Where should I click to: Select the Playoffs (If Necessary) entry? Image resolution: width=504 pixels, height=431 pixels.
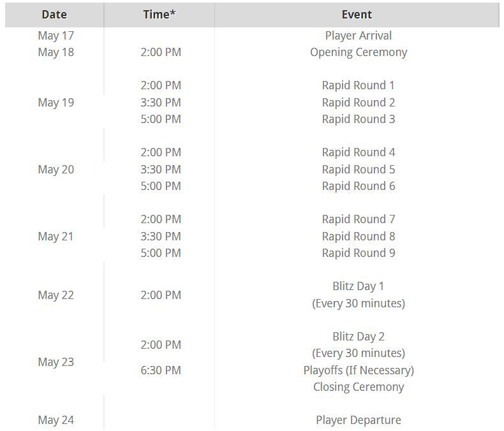click(359, 370)
